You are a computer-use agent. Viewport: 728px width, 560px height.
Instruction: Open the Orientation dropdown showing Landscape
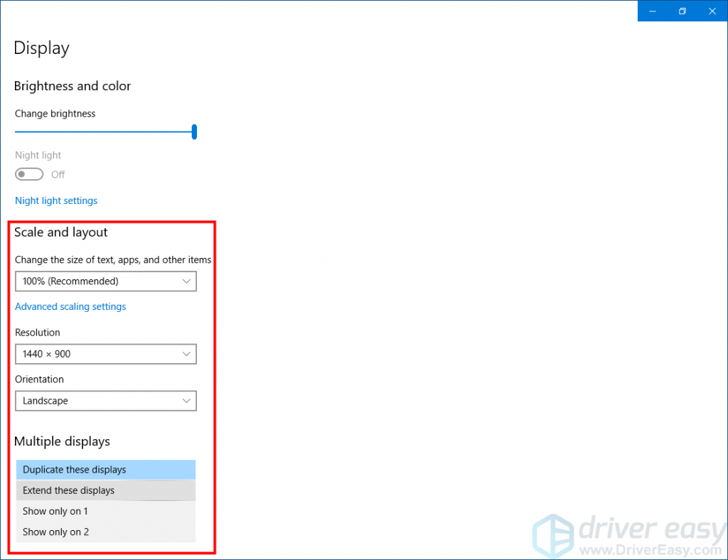(x=105, y=401)
